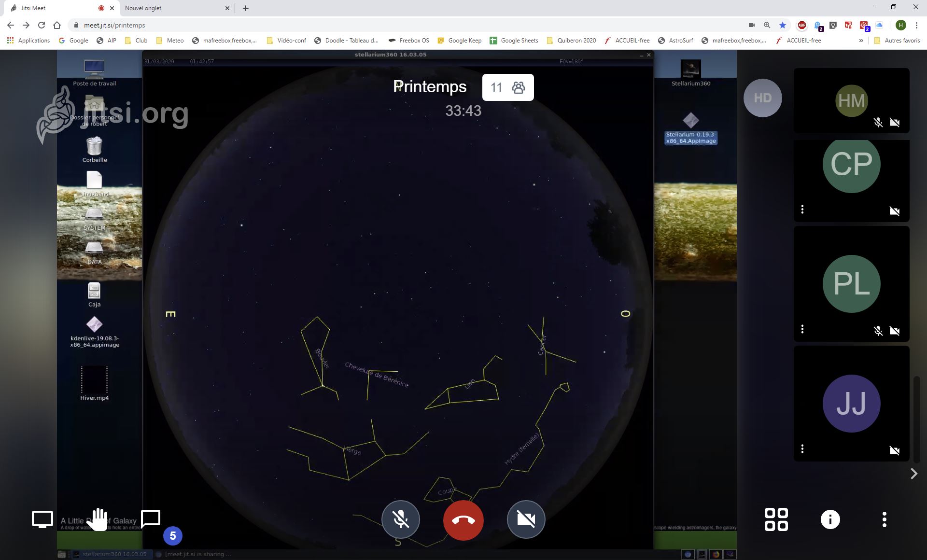Image resolution: width=927 pixels, height=560 pixels.
Task: Close the Jitsi Meet tab
Action: pyautogui.click(x=112, y=8)
